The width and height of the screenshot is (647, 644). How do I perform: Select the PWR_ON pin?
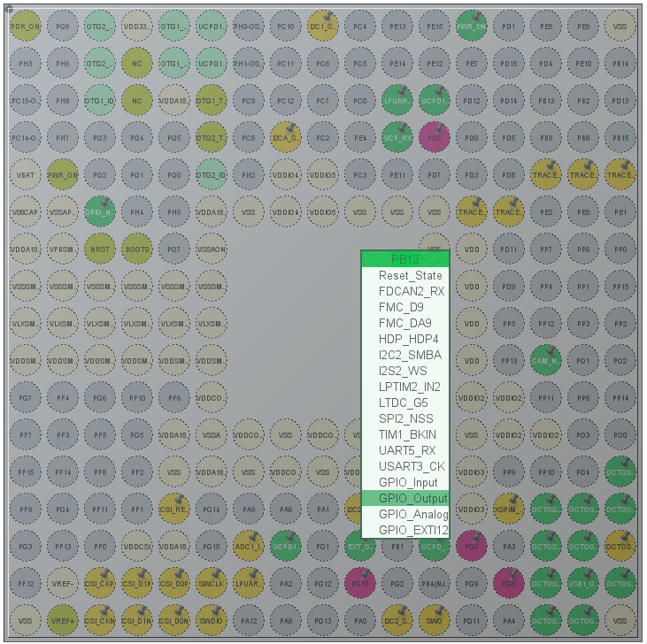[63, 175]
